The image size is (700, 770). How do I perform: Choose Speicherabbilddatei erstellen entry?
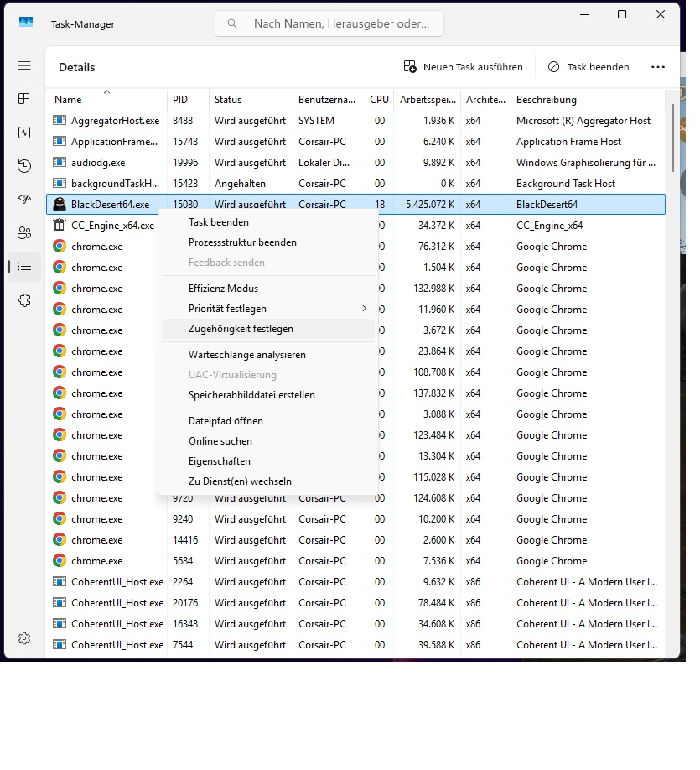click(x=268, y=395)
